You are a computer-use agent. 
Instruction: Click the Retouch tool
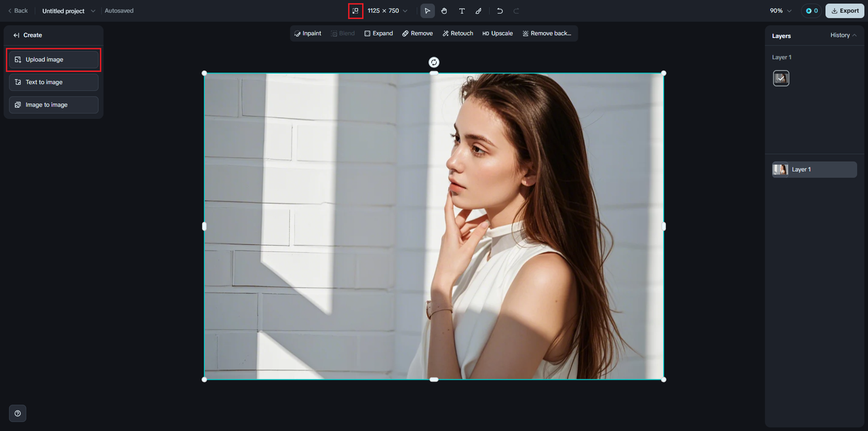pyautogui.click(x=458, y=33)
